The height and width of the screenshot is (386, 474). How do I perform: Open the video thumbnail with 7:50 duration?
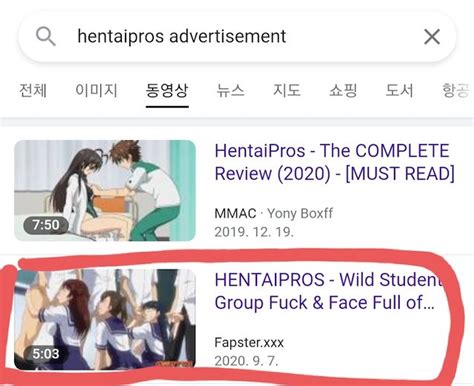(105, 190)
